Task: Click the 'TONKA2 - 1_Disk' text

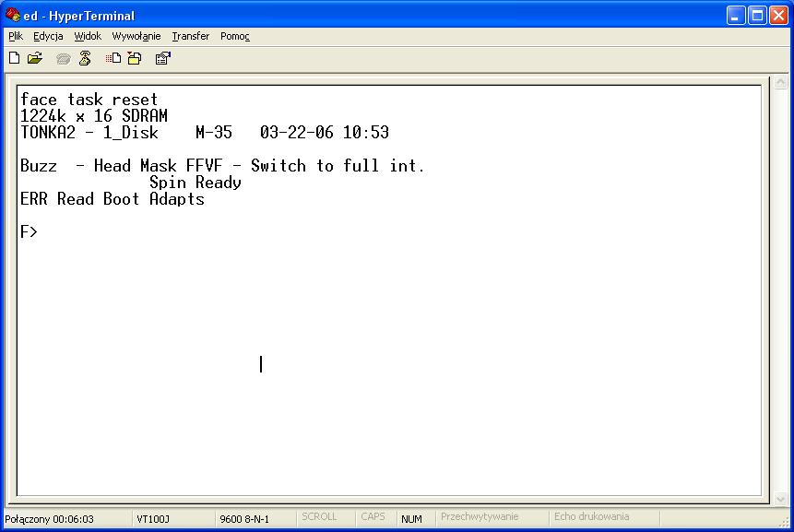Action: tap(89, 133)
